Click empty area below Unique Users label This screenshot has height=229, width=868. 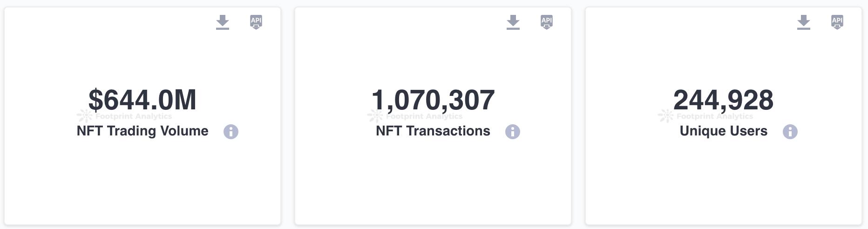[724, 182]
